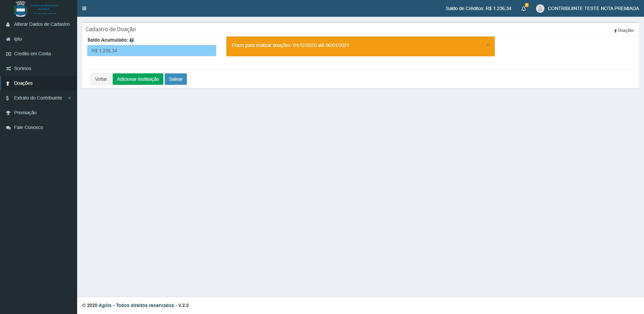Open the CONTRIBUINTE TESTE NOTA PREMIADA user menu

point(593,8)
